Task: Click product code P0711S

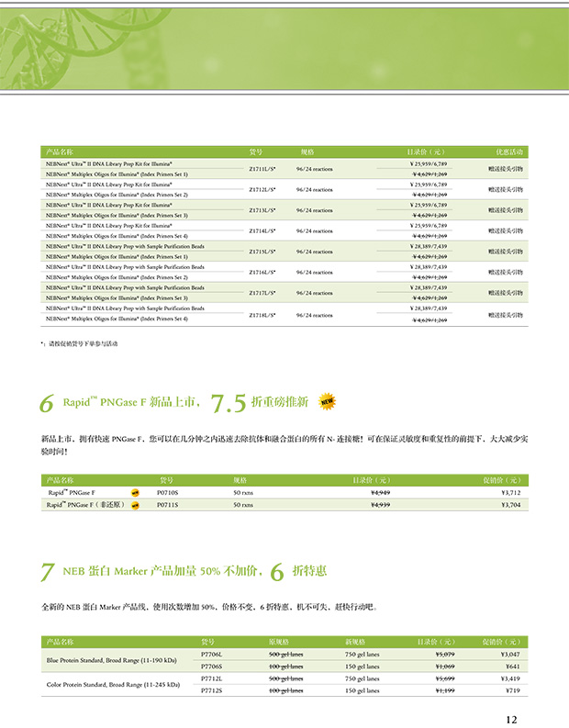Action: [168, 505]
